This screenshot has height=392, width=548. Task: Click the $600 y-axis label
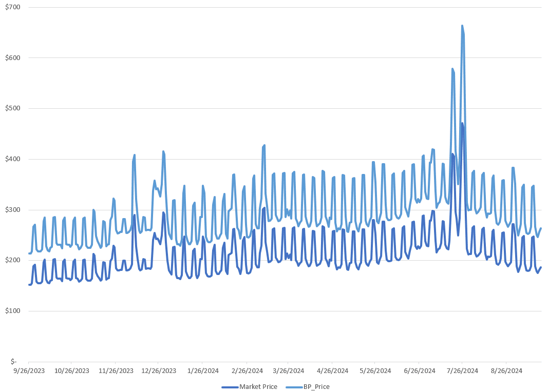(x=13, y=57)
